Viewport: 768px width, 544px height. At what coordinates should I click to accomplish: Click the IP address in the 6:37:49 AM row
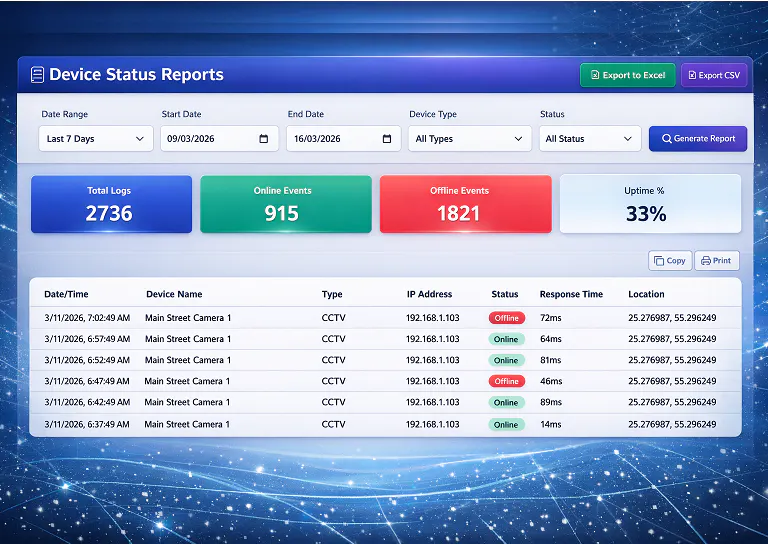433,425
